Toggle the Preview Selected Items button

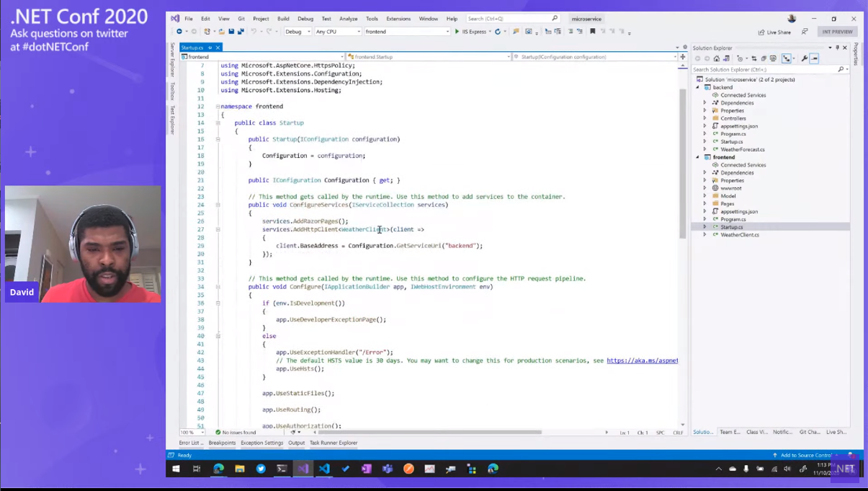click(814, 59)
